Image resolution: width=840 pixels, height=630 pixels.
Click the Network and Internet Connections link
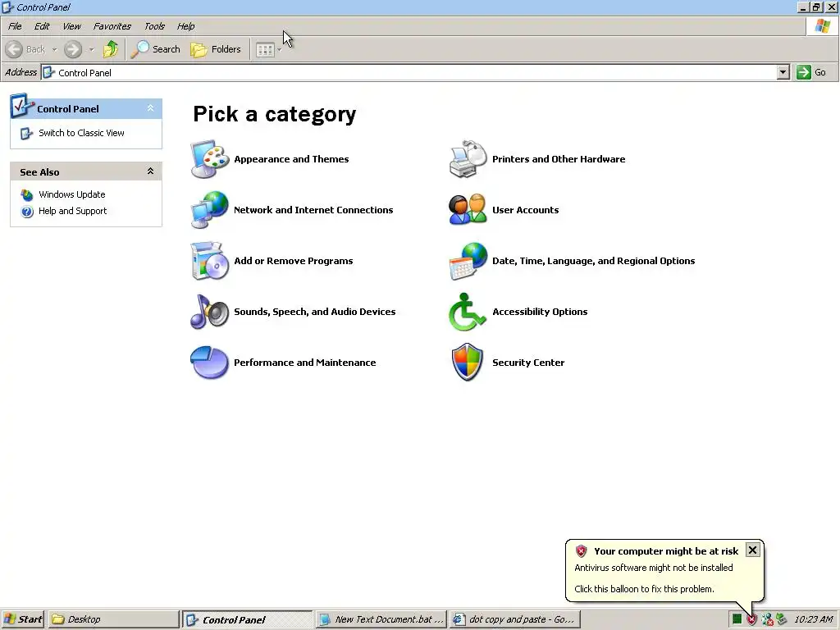click(x=313, y=210)
